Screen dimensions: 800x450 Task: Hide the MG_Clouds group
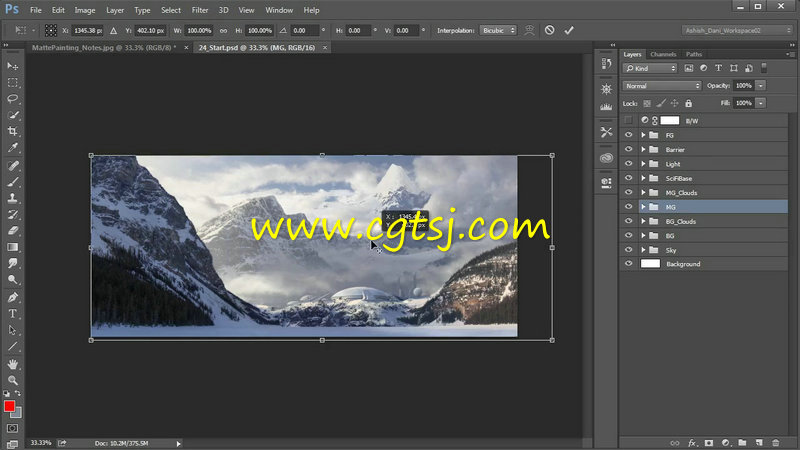click(629, 192)
